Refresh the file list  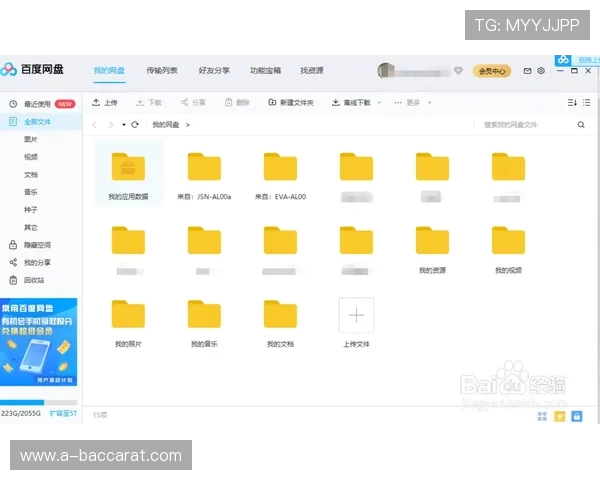[135, 125]
